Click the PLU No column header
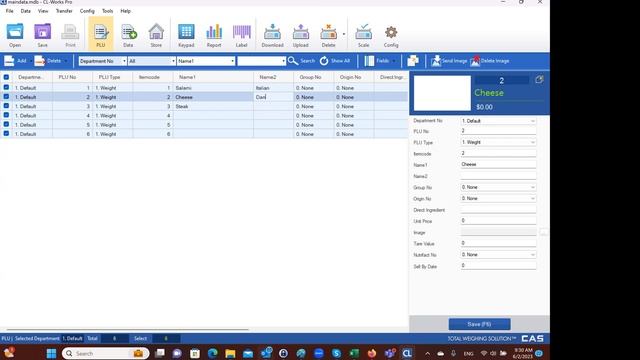 click(x=72, y=77)
